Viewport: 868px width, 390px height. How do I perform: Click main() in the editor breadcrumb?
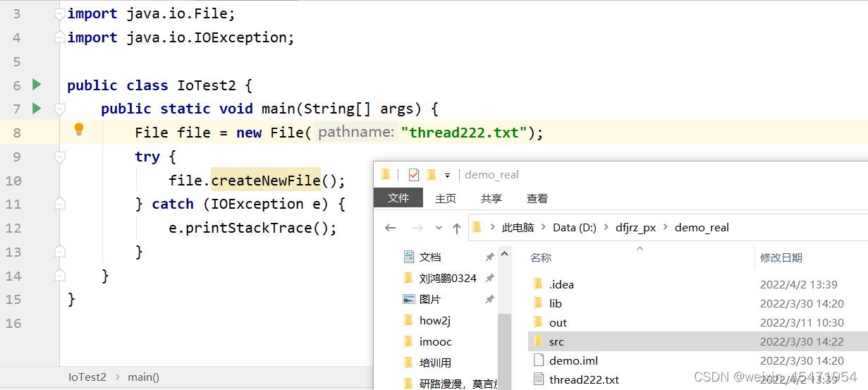click(144, 377)
